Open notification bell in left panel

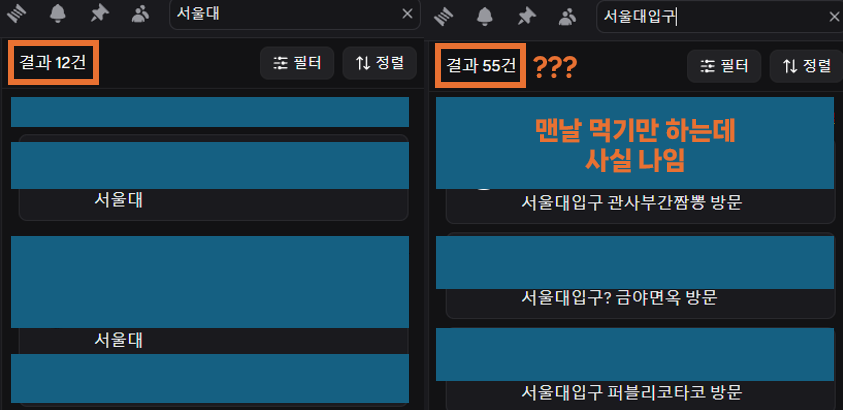[58, 15]
